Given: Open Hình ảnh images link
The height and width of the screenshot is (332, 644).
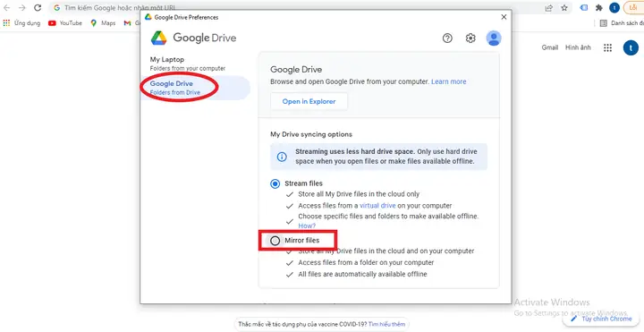Looking at the screenshot, I should point(578,47).
